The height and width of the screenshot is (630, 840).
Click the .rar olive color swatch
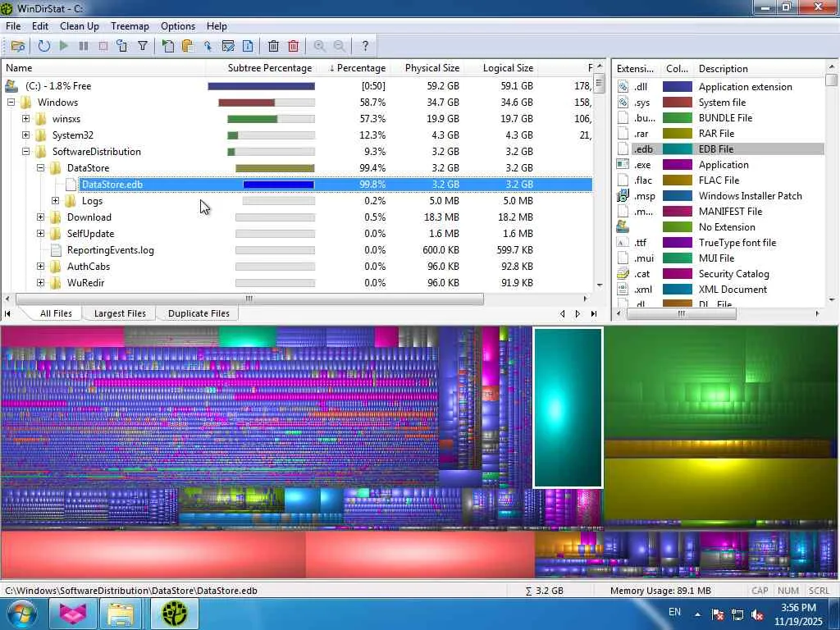pyautogui.click(x=678, y=134)
